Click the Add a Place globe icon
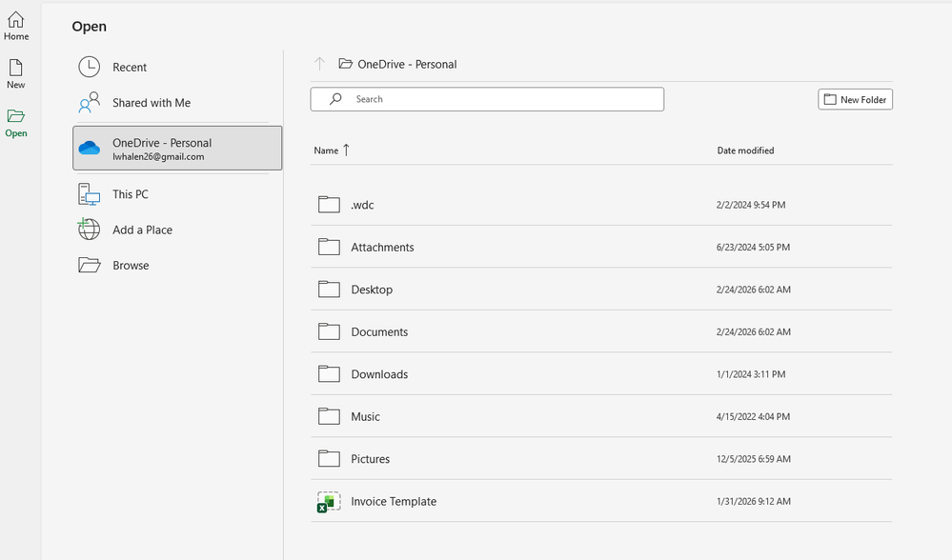Image resolution: width=952 pixels, height=560 pixels. [89, 230]
